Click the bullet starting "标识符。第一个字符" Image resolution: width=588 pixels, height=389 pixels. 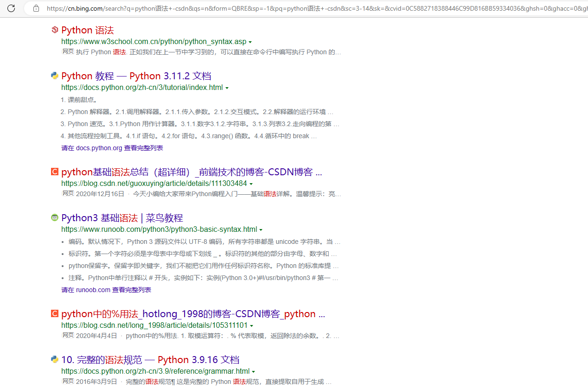click(x=204, y=254)
